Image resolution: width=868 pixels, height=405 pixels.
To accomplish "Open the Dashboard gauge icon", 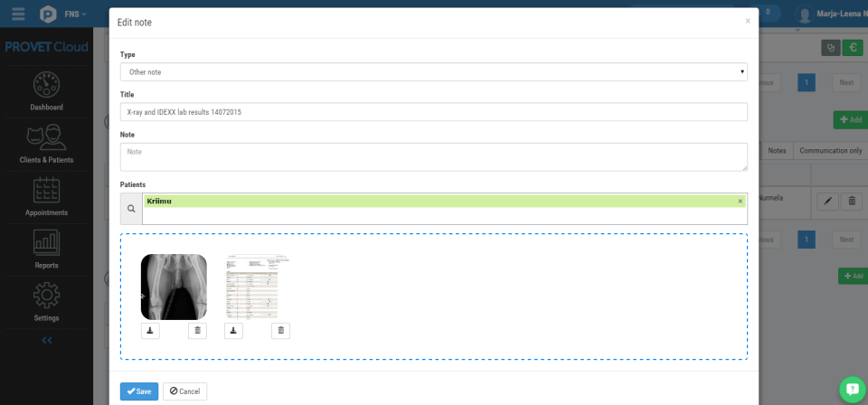I will pos(46,85).
